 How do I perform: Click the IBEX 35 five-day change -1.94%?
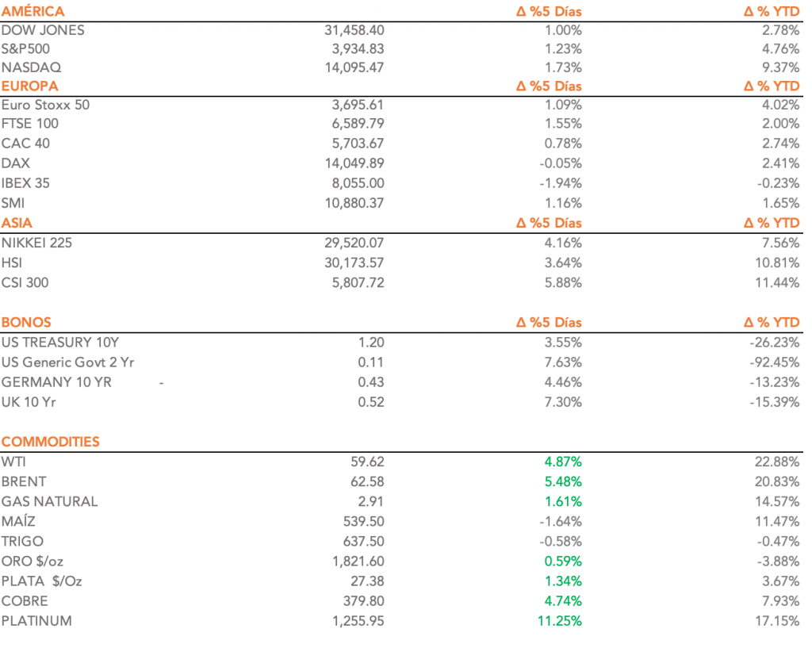[560, 183]
